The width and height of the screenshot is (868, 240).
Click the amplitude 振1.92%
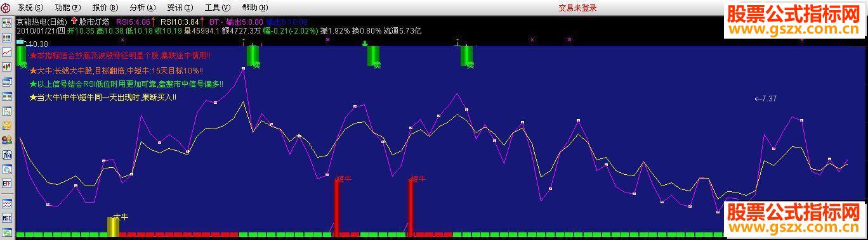336,30
